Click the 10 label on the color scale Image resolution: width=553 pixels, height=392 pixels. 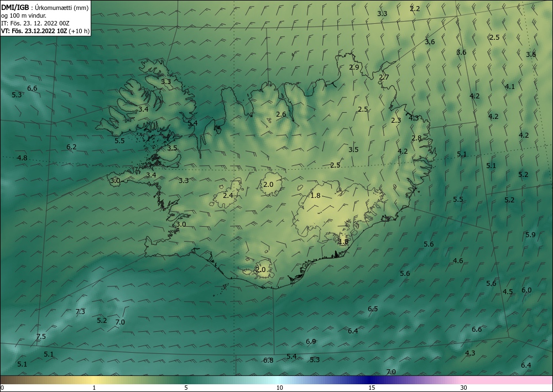(x=279, y=388)
